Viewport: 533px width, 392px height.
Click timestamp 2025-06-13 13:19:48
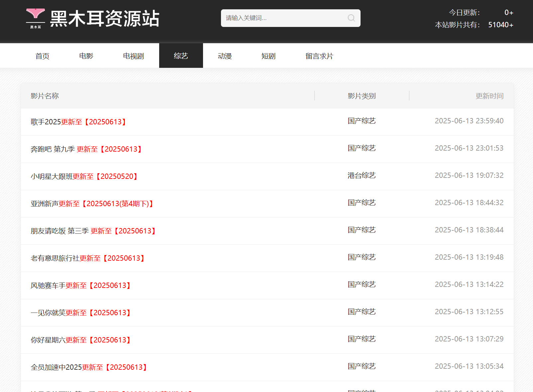coord(469,257)
